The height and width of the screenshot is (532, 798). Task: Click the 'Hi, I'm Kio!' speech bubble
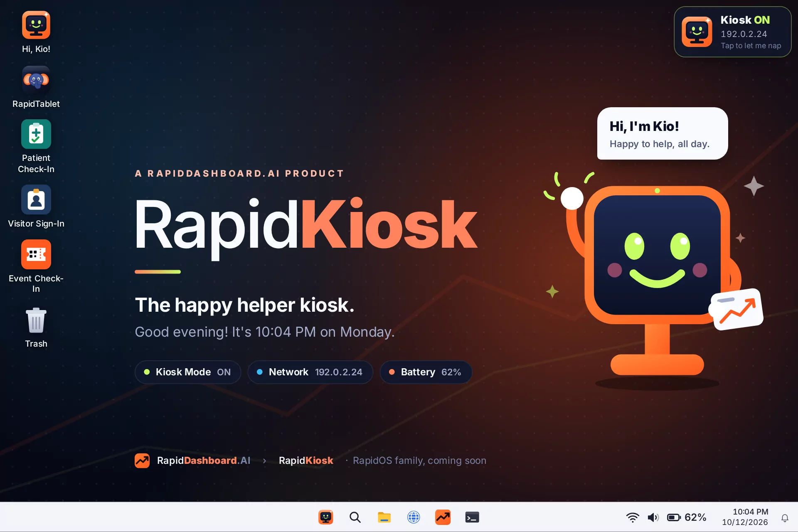[x=663, y=133]
